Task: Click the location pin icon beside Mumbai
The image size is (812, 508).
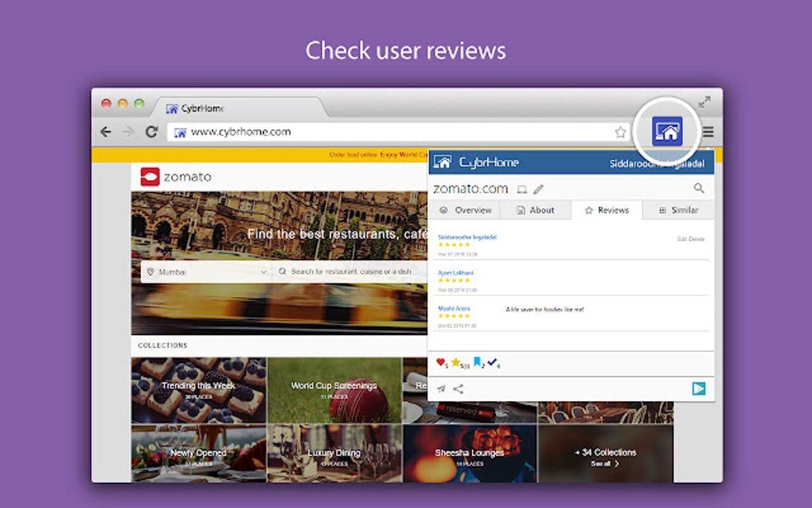Action: click(150, 272)
